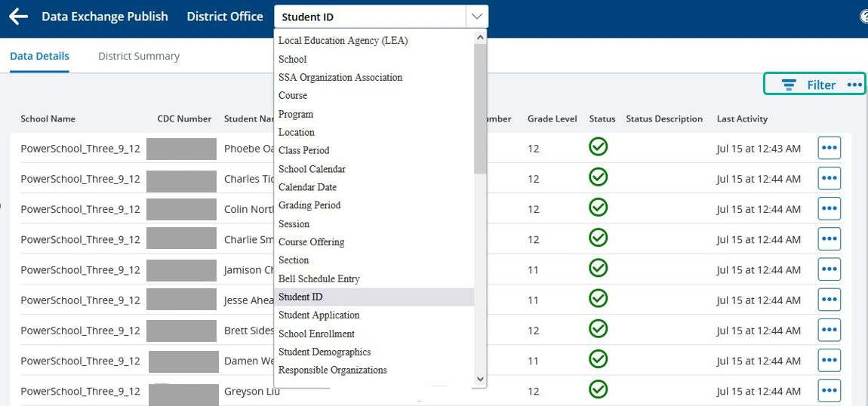Click the back arrow icon
The image size is (868, 406).
pos(18,17)
